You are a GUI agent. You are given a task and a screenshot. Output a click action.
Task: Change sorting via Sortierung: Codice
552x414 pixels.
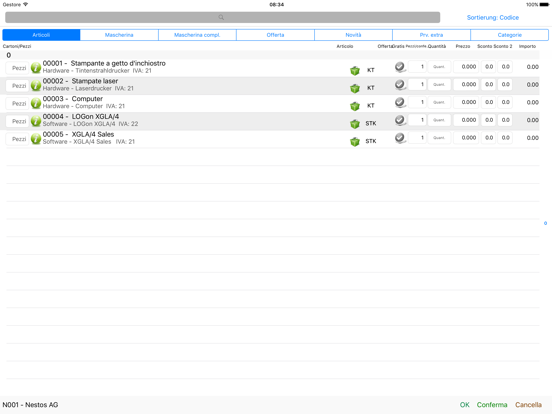[x=493, y=17]
